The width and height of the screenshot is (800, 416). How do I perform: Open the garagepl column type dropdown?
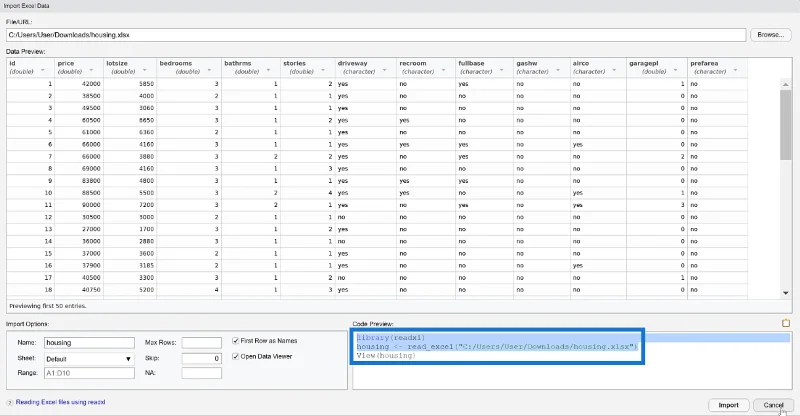tap(676, 70)
